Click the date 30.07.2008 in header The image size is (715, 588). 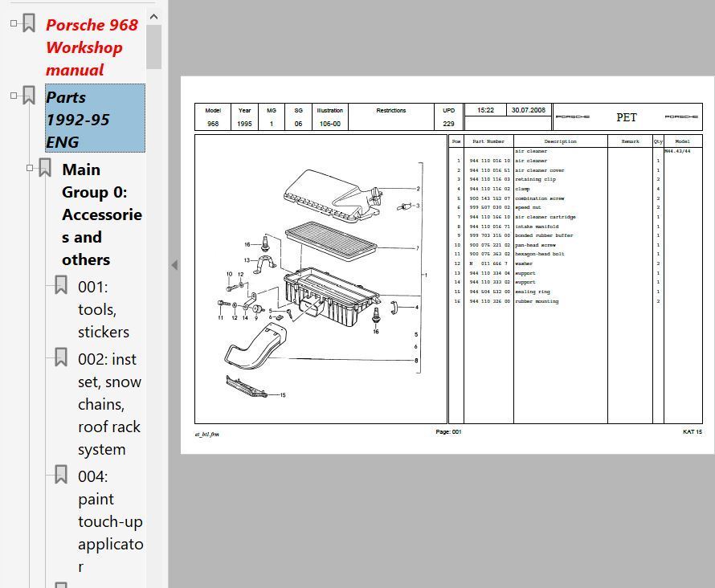(528, 110)
